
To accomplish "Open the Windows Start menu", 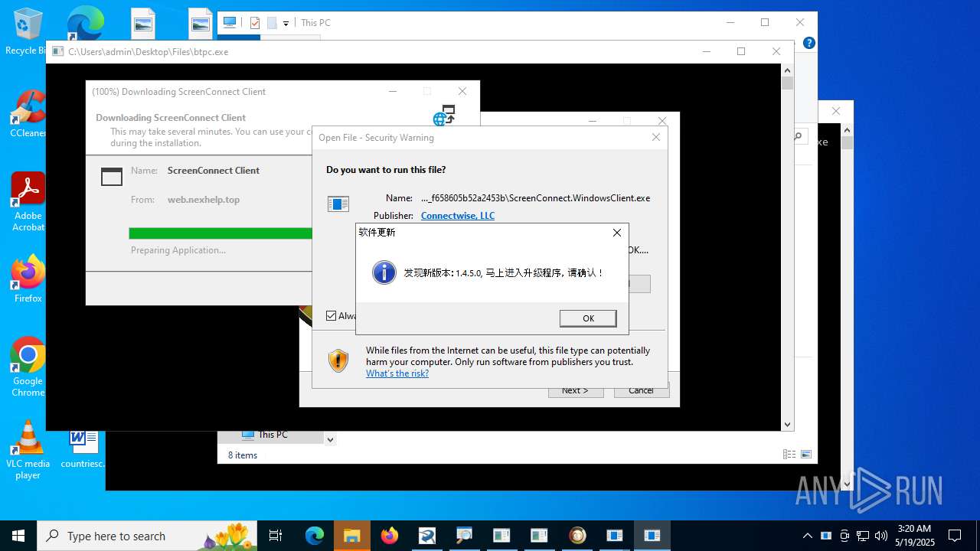I will coord(18,536).
